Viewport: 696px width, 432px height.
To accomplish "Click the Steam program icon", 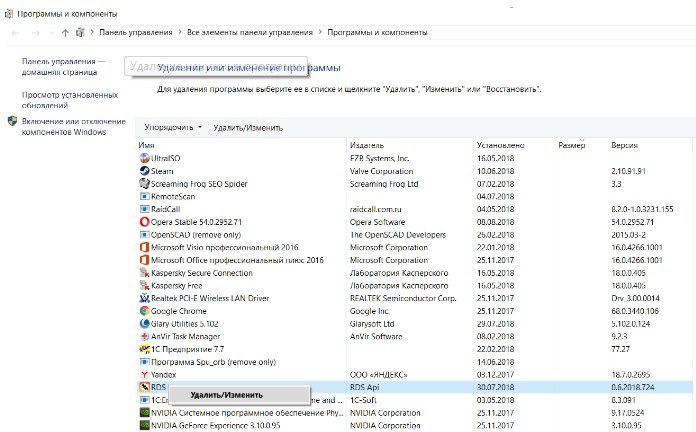I will (x=144, y=171).
